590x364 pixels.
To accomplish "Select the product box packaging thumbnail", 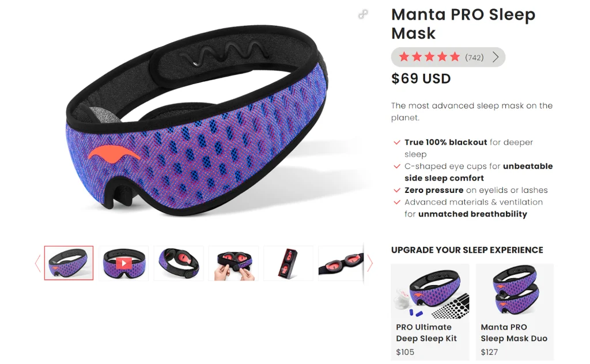I will tap(288, 263).
